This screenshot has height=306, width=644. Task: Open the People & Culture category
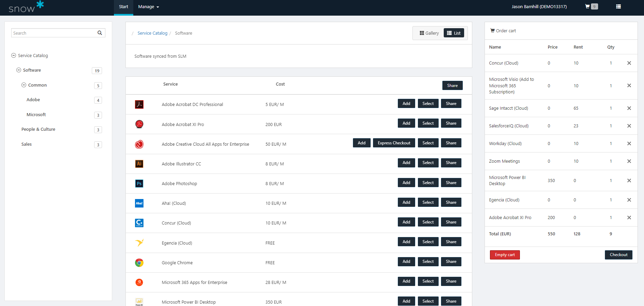click(38, 129)
